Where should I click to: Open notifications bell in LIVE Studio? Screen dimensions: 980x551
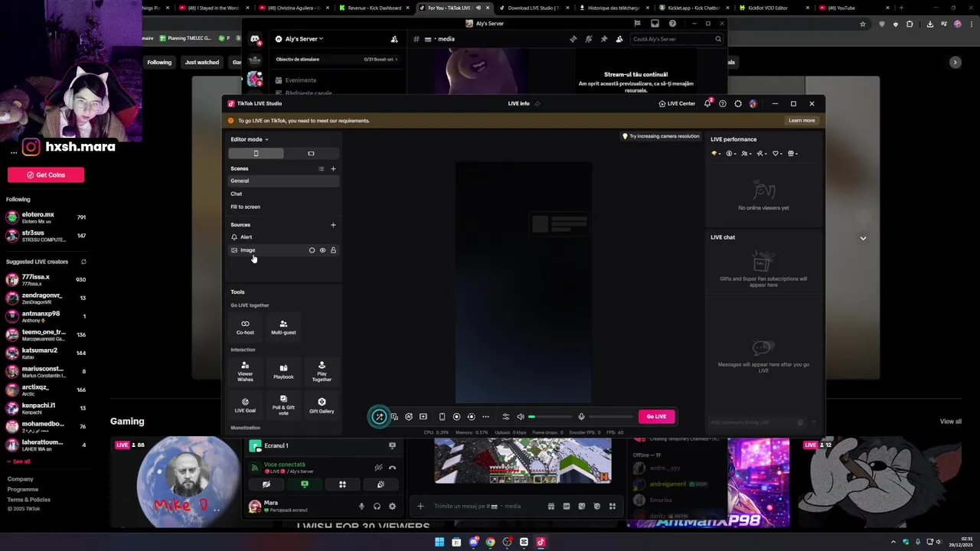pos(707,103)
